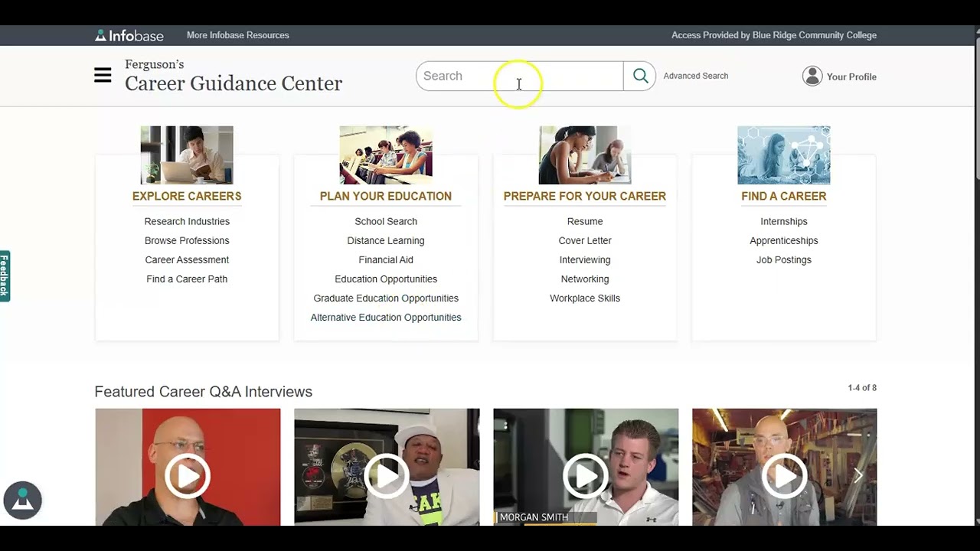This screenshot has height=551, width=980.
Task: Click 'Access Provided by Blue Ridge Community College'
Action: (x=774, y=35)
